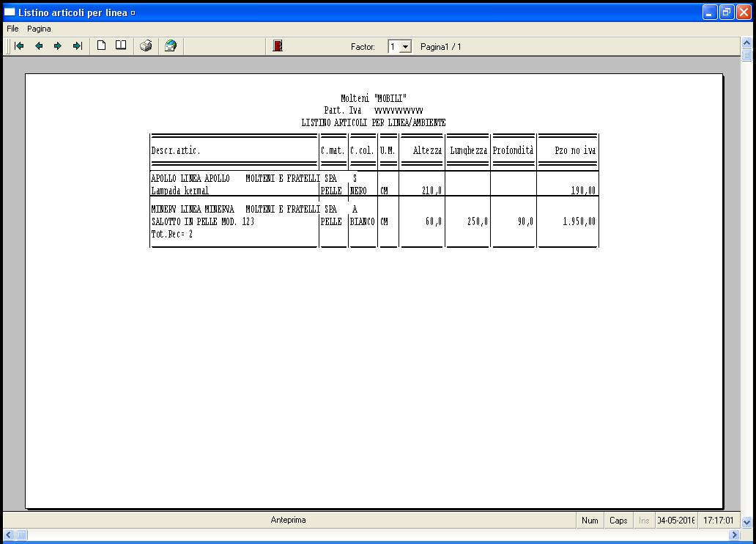Click the 'Anteprima' status bar label
The image size is (756, 544).
(289, 520)
